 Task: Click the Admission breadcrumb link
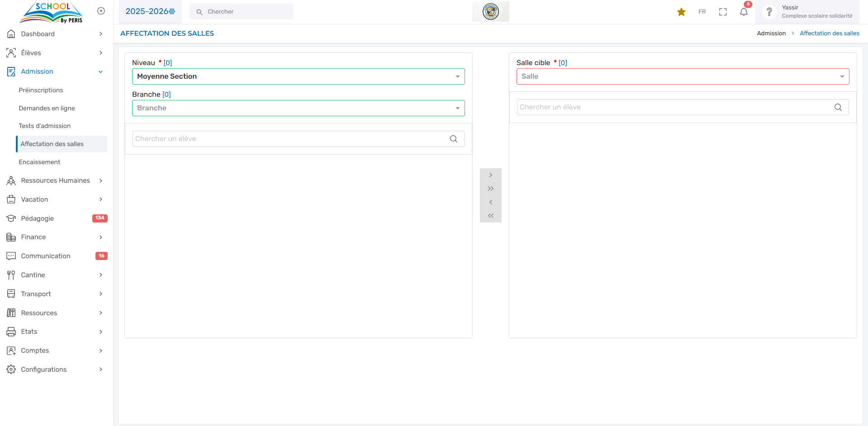point(771,33)
